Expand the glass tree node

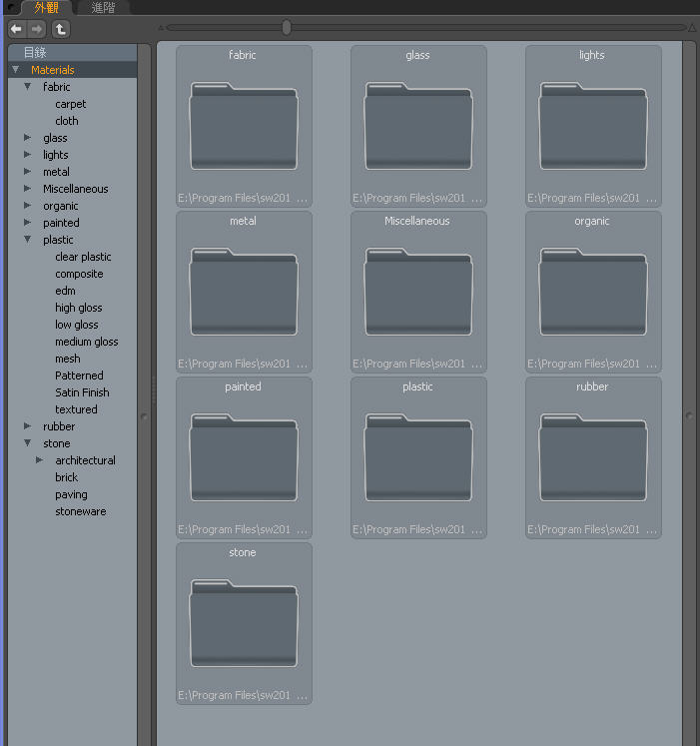[28, 138]
